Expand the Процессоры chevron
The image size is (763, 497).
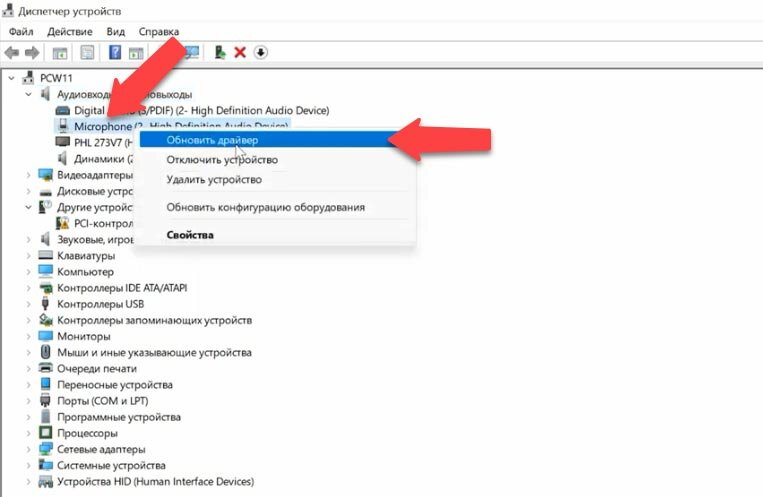(28, 433)
